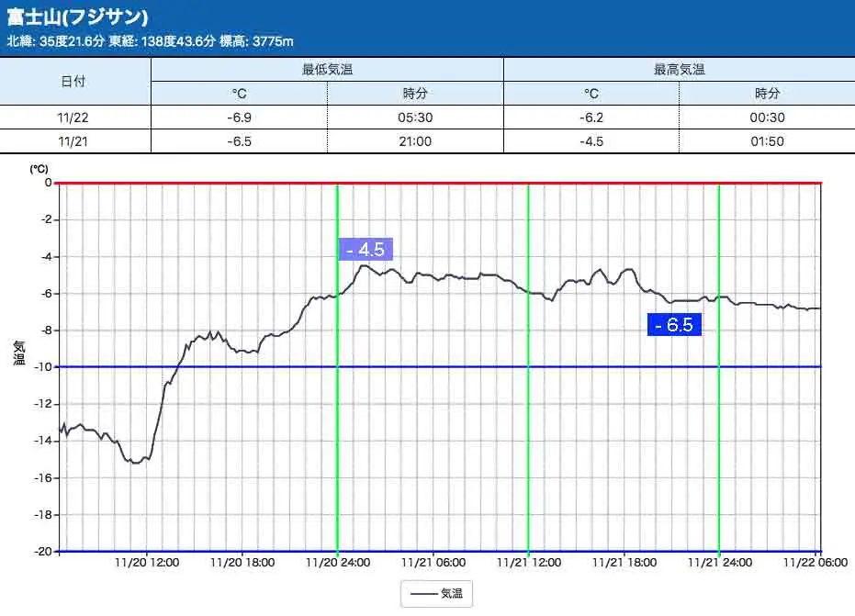Image resolution: width=855 pixels, height=616 pixels.
Task: Click the 01:50 time cell
Action: pyautogui.click(x=767, y=141)
